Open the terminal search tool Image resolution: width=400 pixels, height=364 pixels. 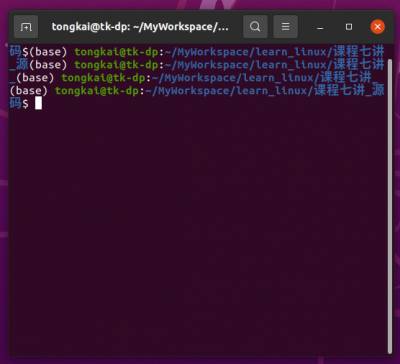(255, 27)
